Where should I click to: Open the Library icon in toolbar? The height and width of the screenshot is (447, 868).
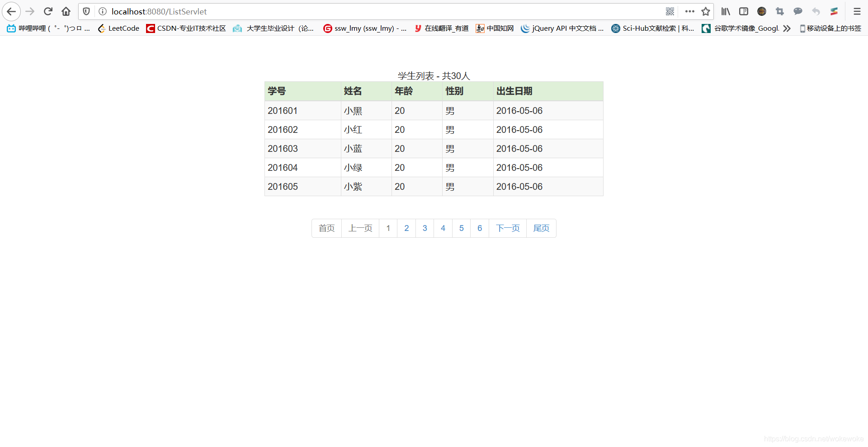pos(726,11)
